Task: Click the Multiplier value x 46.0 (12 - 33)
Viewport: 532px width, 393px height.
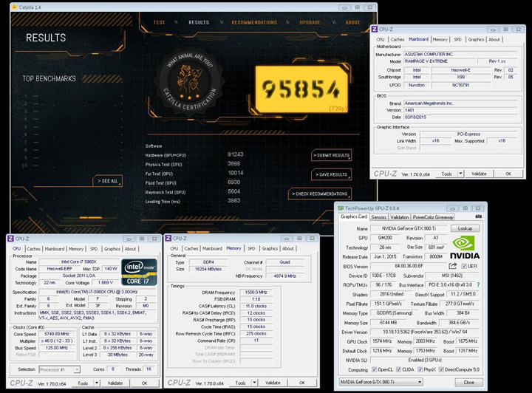Action: [56, 341]
